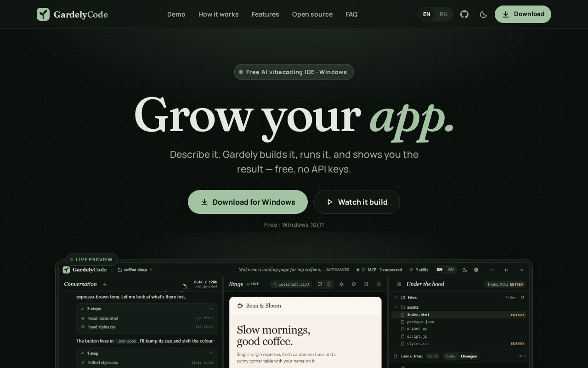Image resolution: width=588 pixels, height=368 pixels.
Task: Open Stage preview in external window
Action: pyautogui.click(x=366, y=284)
